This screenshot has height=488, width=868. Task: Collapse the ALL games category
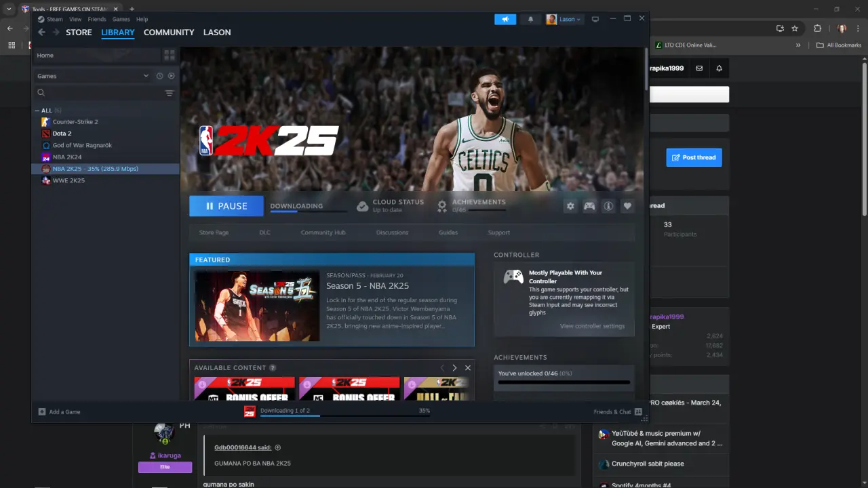pyautogui.click(x=37, y=110)
